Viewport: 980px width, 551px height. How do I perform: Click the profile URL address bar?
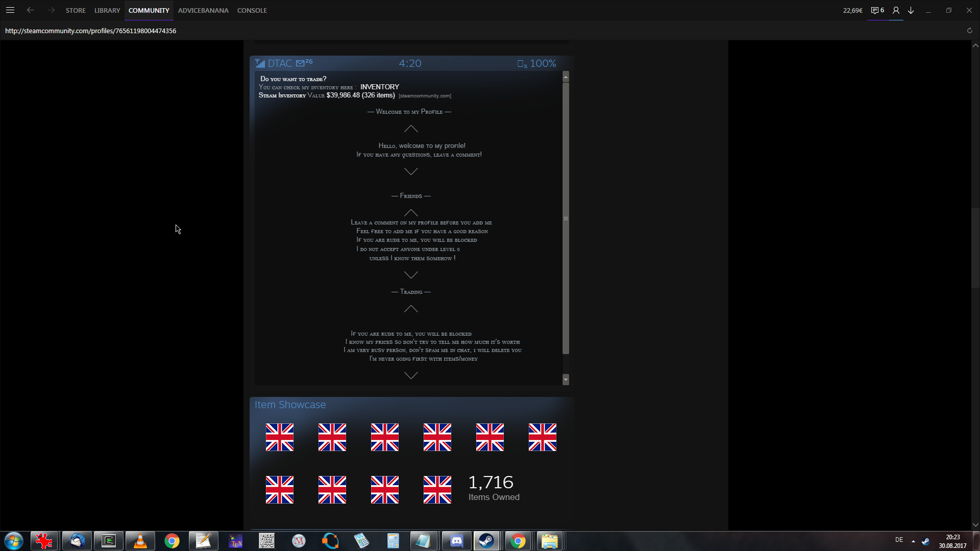tap(91, 31)
